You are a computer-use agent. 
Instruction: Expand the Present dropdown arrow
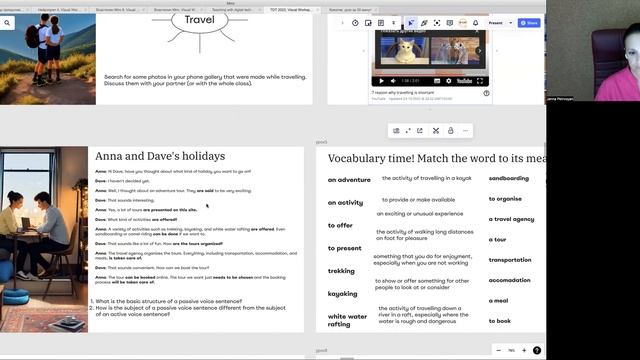[x=511, y=23]
